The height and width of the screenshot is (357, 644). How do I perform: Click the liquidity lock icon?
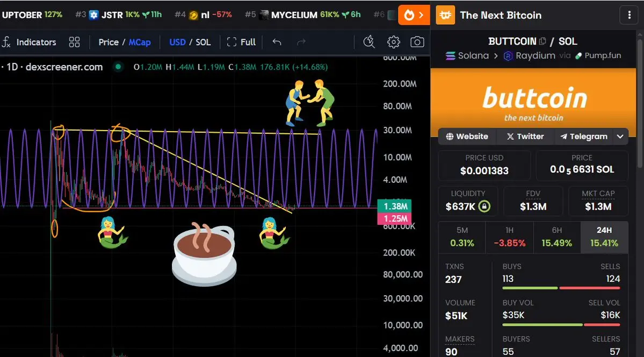484,206
